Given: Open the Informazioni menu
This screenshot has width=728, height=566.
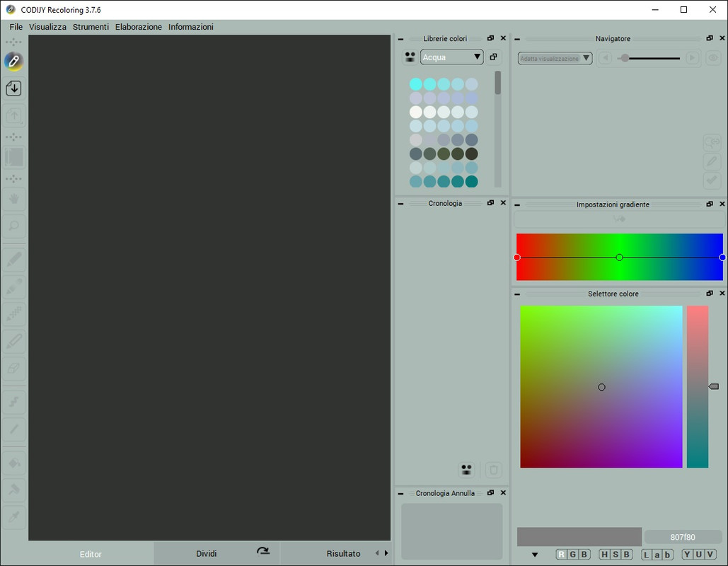Looking at the screenshot, I should pyautogui.click(x=191, y=27).
